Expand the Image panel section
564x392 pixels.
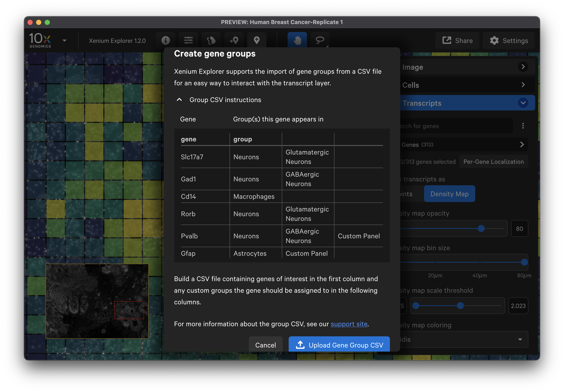(x=468, y=67)
